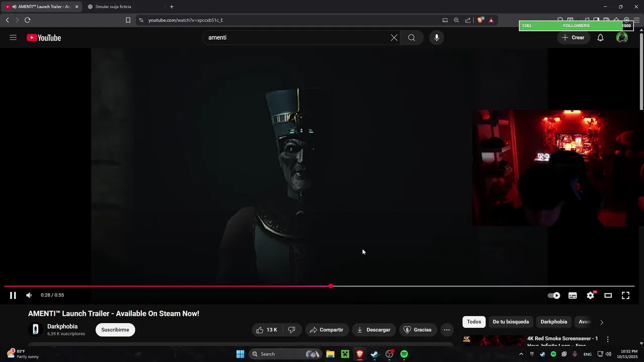Open the browser share icon in address bar
644x362 pixels.
(468, 20)
